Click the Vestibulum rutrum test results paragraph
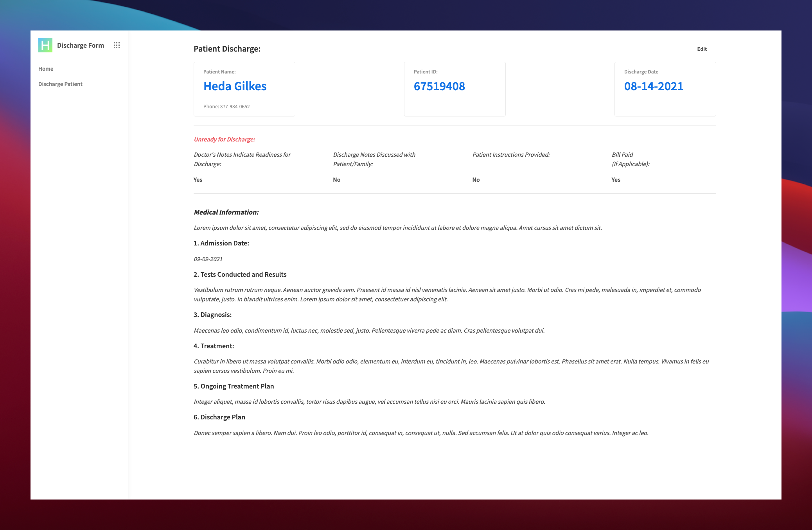The width and height of the screenshot is (812, 530). tap(447, 295)
